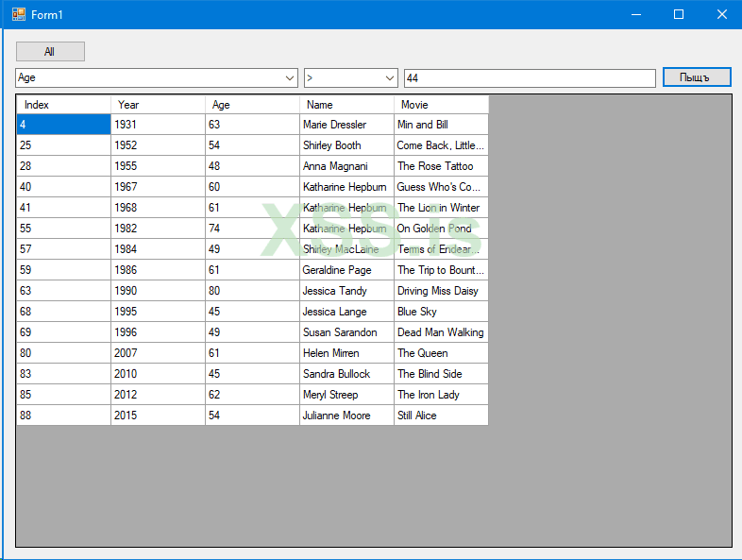Select the Shirley MacLaine cell
The height and width of the screenshot is (560, 742).
tap(346, 249)
